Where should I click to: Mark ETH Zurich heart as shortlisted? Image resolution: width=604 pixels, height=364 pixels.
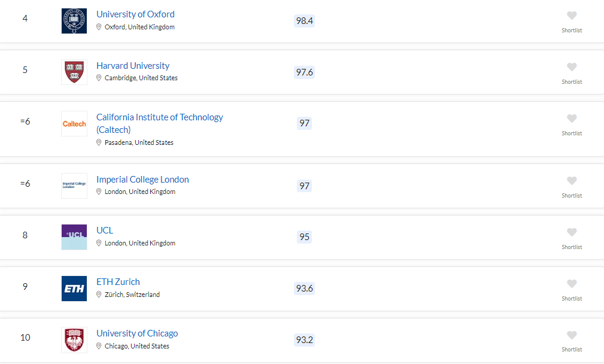pyautogui.click(x=572, y=284)
